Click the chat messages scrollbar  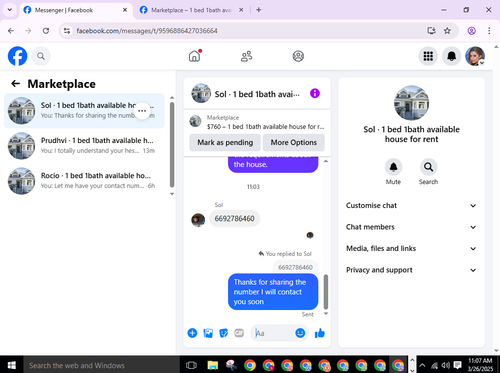coord(326,292)
